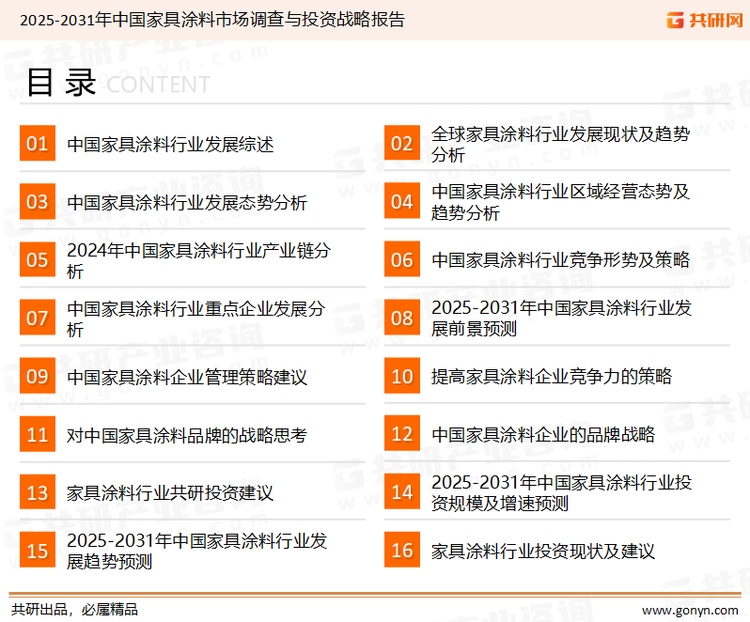Select chapter 中国家具涂料行业竞争形势及策略
Viewport: 750px width, 622px height.
point(561,260)
